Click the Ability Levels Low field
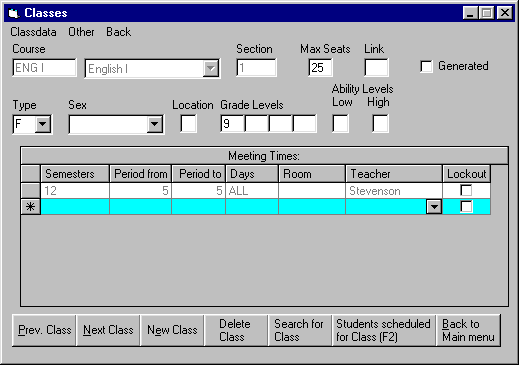This screenshot has height=365, width=519. click(341, 124)
